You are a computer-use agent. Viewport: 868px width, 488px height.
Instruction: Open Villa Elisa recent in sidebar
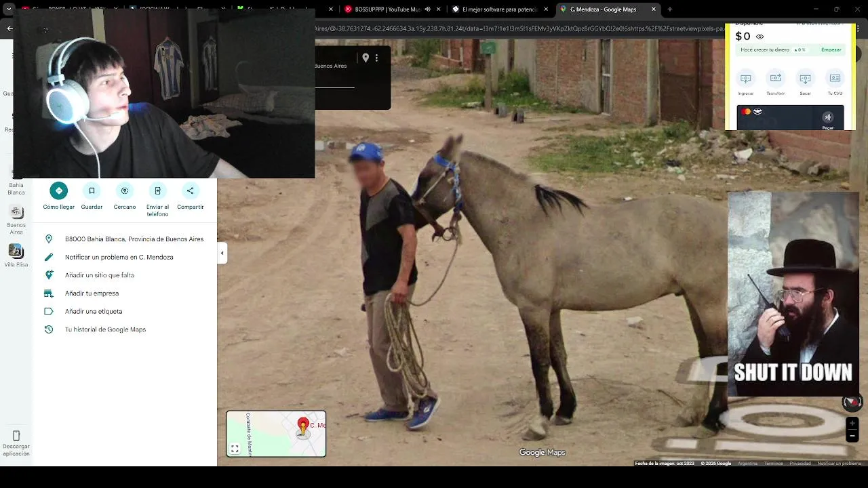pyautogui.click(x=16, y=256)
